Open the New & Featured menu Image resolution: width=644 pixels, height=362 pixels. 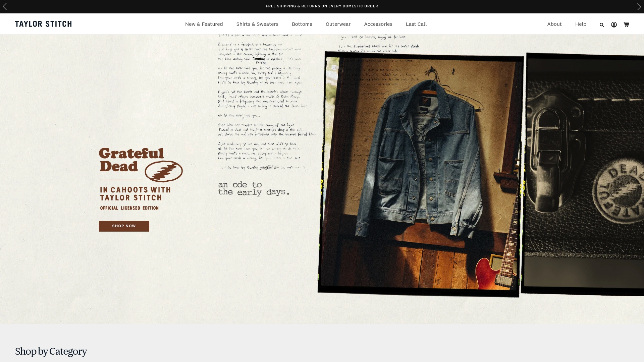click(x=204, y=24)
